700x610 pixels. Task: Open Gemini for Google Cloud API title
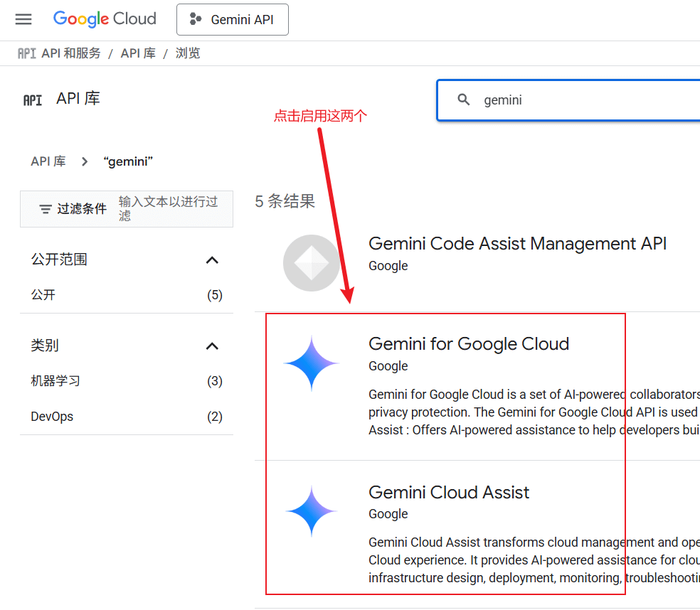468,344
